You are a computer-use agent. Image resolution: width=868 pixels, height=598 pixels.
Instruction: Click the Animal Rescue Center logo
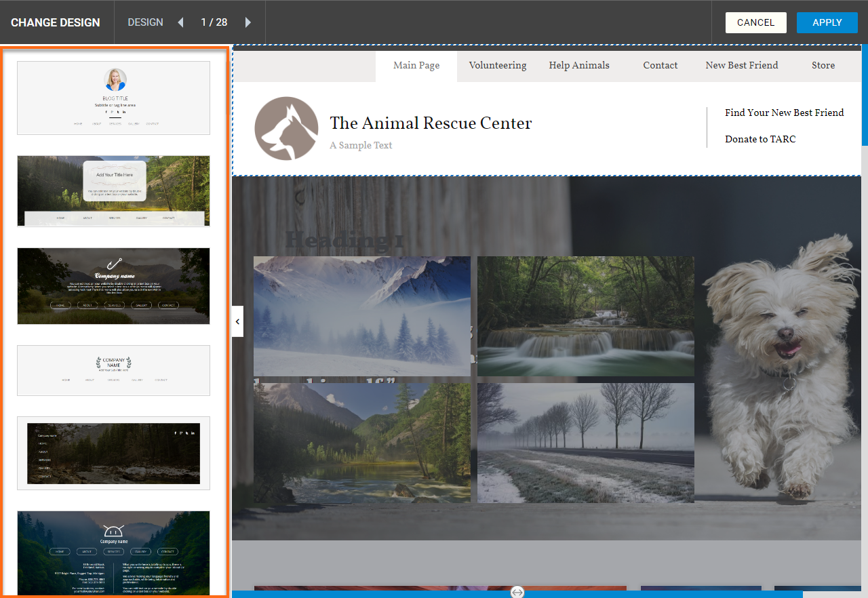point(286,129)
